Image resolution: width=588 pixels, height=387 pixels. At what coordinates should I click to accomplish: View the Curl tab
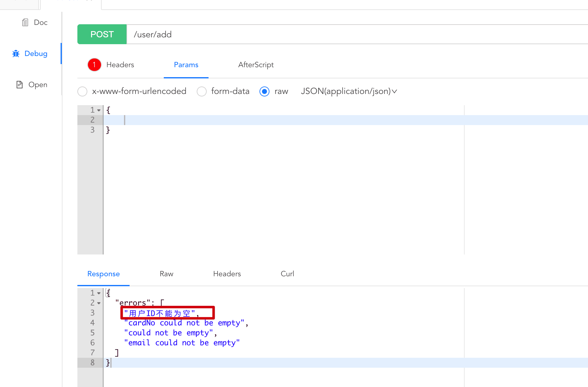coord(287,274)
